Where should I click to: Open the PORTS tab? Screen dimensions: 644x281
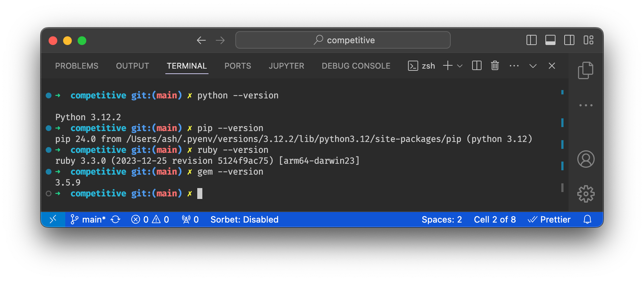click(x=238, y=66)
